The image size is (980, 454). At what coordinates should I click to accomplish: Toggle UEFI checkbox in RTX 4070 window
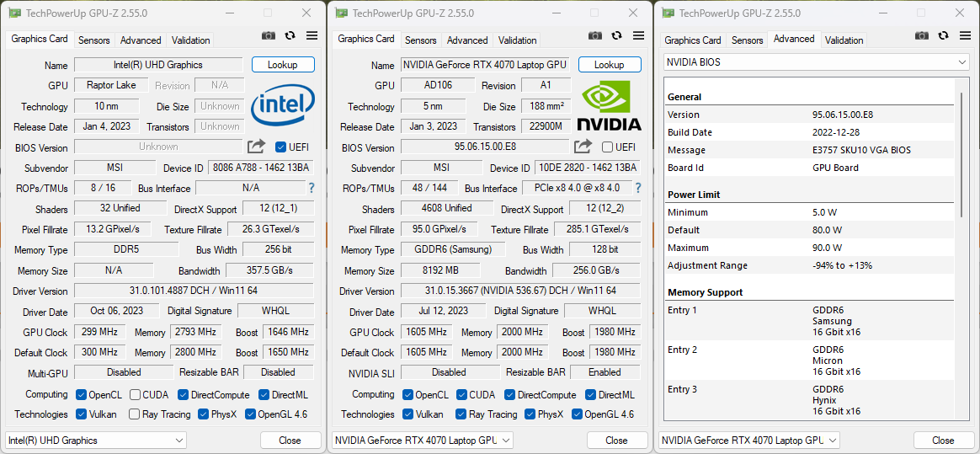(608, 147)
